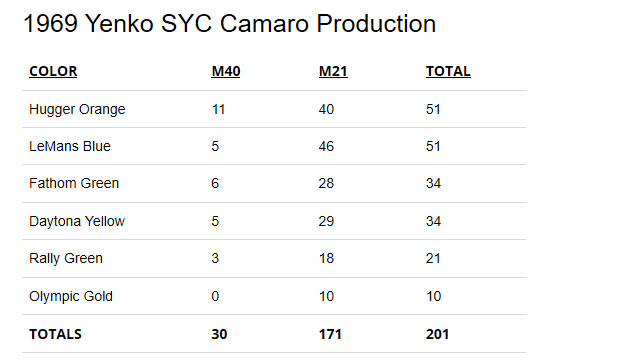Click the grand total value 201
The width and height of the screenshot is (617, 364).
click(437, 334)
